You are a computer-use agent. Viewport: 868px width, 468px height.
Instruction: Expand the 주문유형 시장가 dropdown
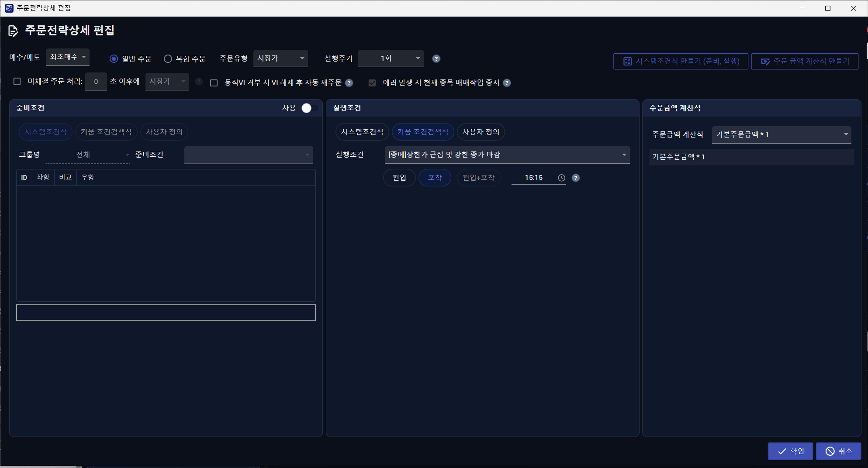click(280, 58)
